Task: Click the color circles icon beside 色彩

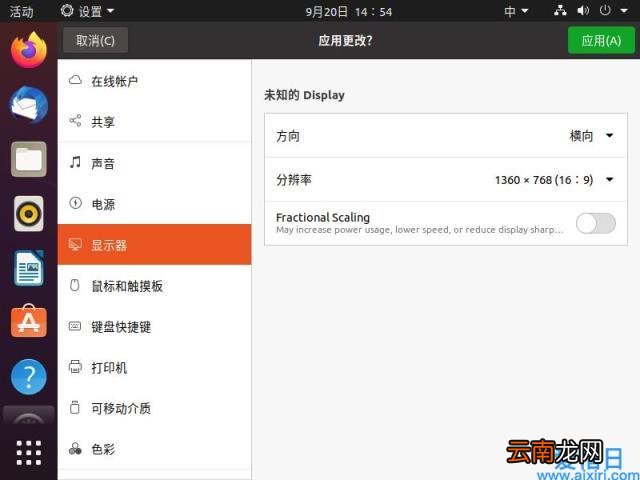Action: coord(75,449)
